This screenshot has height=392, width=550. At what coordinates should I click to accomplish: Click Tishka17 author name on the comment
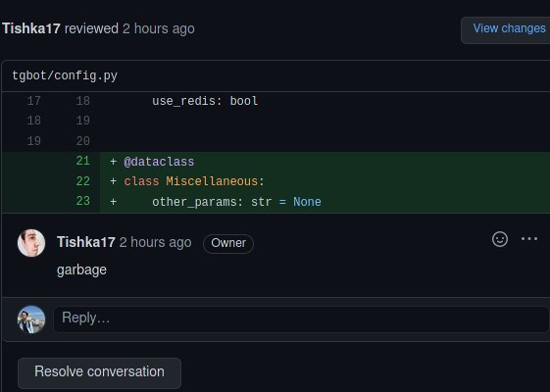point(86,242)
